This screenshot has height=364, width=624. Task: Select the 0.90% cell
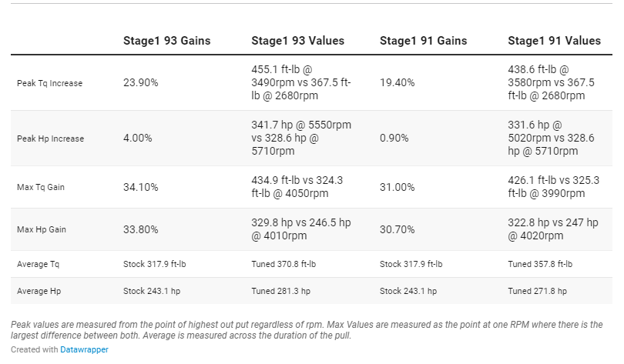[394, 139]
